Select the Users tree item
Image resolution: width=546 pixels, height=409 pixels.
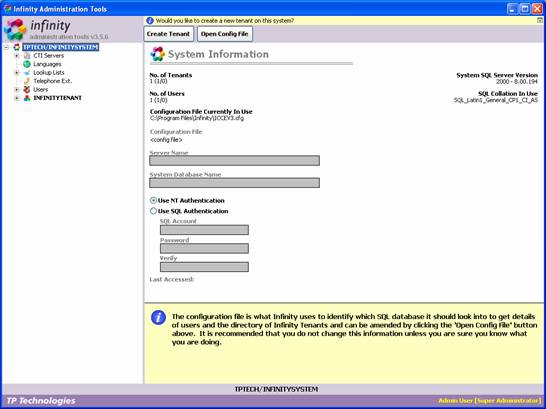[40, 89]
